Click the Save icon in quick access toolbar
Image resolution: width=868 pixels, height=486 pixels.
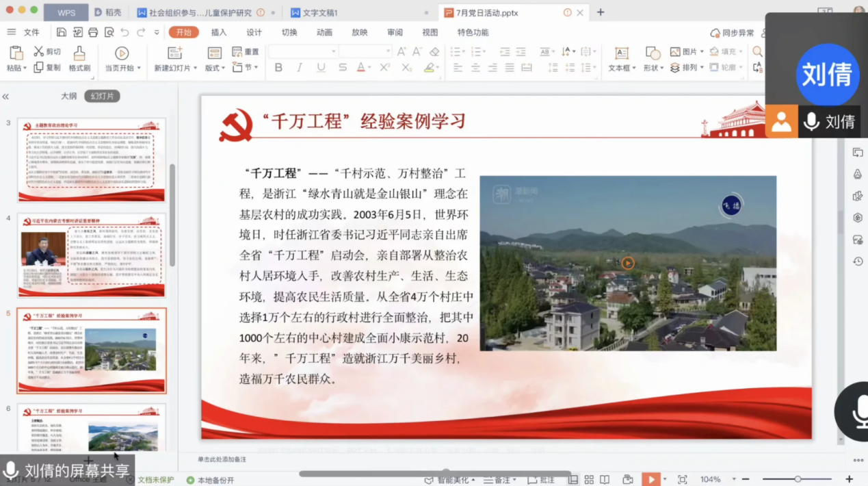62,32
